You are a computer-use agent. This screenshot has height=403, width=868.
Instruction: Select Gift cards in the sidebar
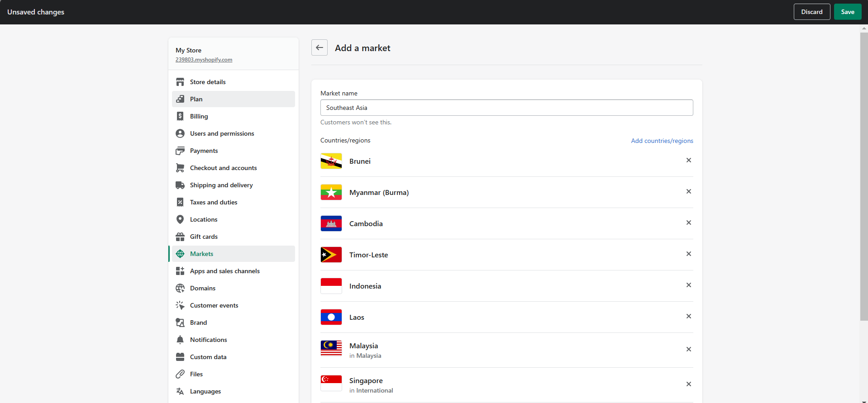(234, 237)
